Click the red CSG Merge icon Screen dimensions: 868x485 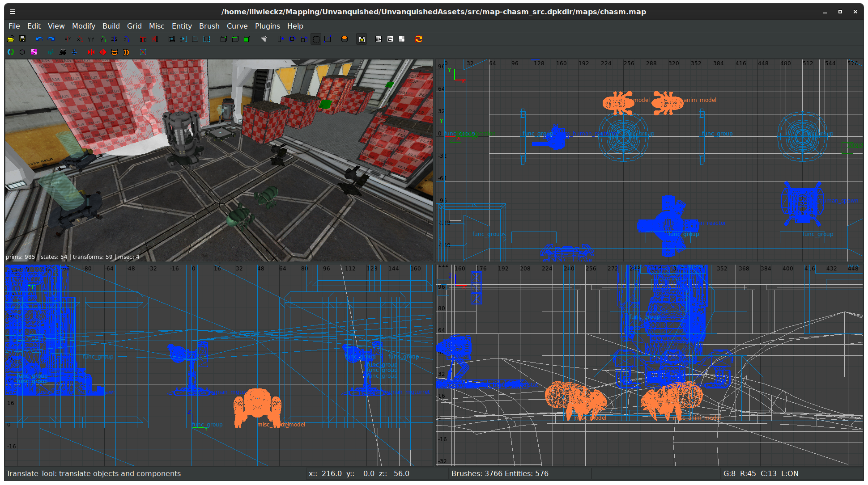click(x=155, y=39)
